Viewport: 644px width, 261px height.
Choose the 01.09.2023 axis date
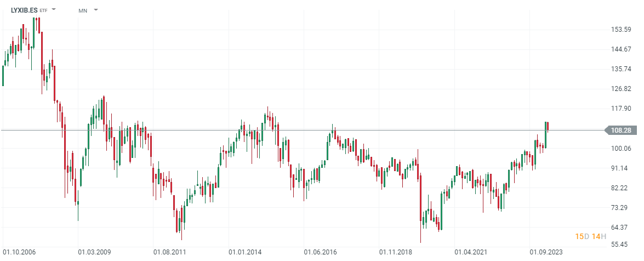pos(546,253)
